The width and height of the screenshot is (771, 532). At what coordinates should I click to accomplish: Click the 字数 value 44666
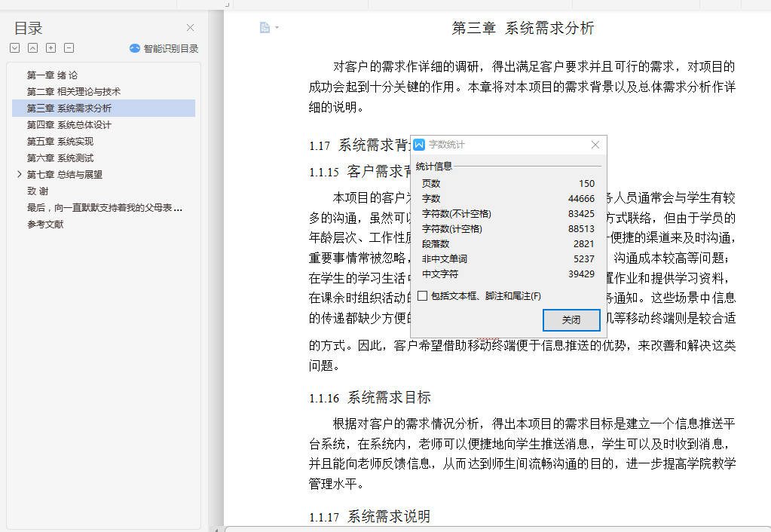581,199
